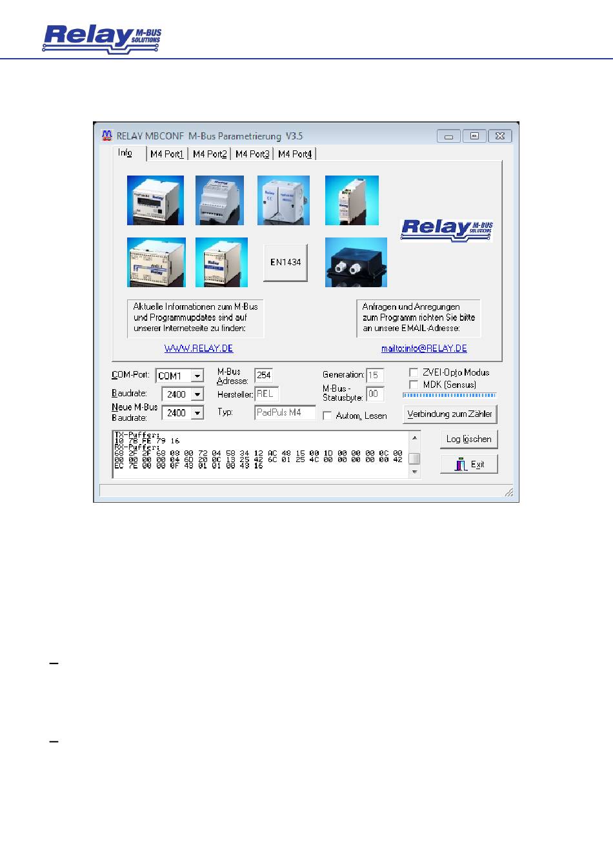Click the mailto:info@RELAY.DE link
The width and height of the screenshot is (613, 868).
(x=424, y=348)
